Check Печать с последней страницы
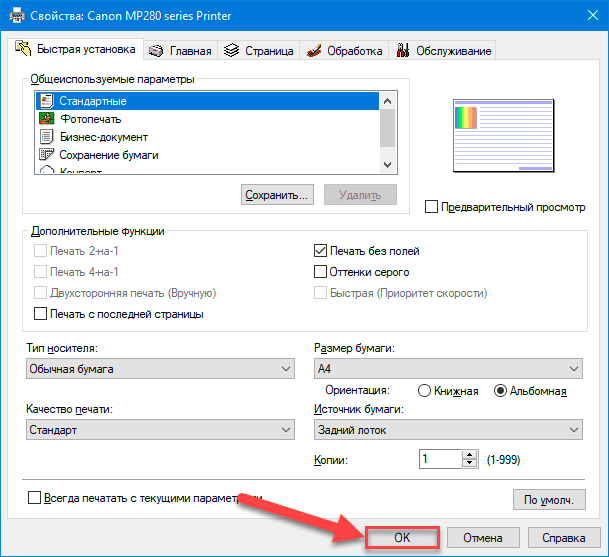 [40, 313]
